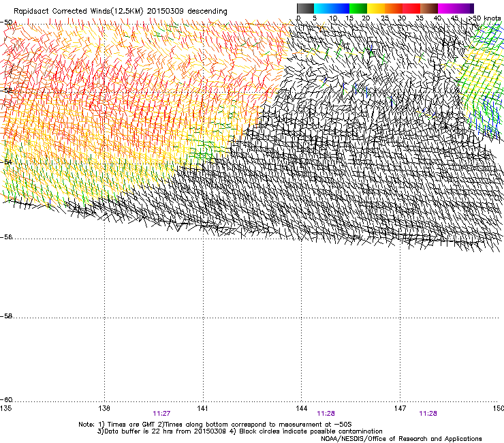Click the 11:28 time label near 144
Viewport: 504px width, 443px height.
[x=326, y=414]
